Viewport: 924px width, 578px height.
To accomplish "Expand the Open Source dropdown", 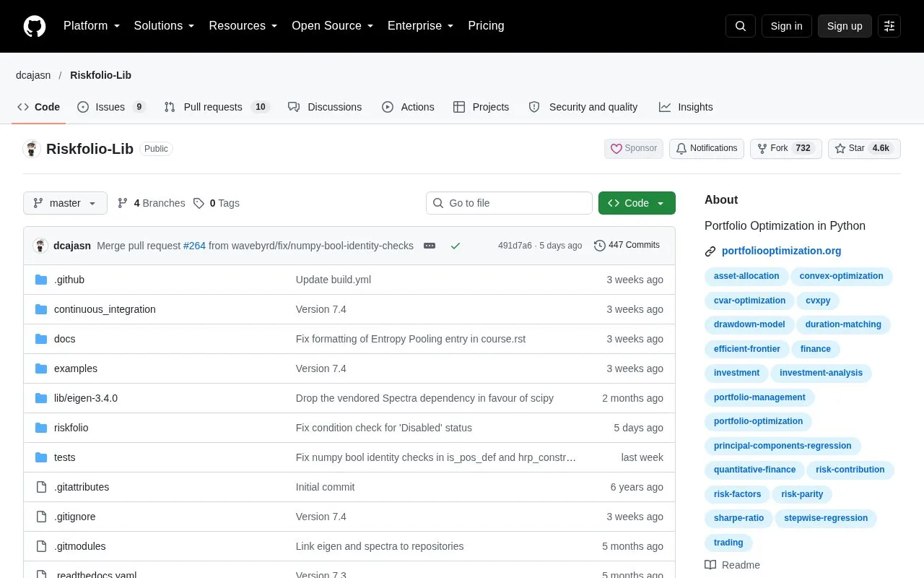I will point(333,26).
